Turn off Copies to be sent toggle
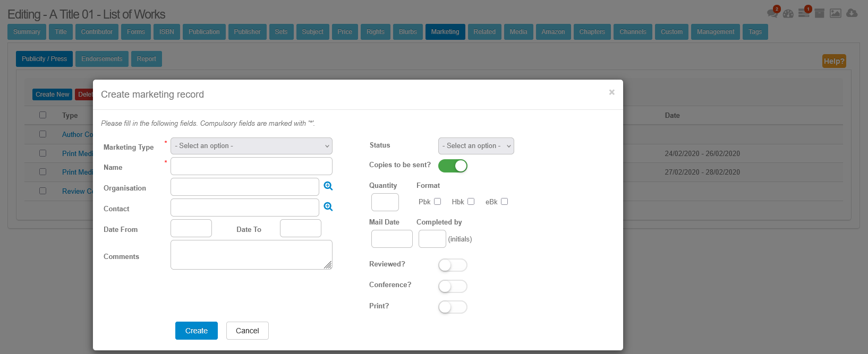The width and height of the screenshot is (868, 354). pos(453,166)
